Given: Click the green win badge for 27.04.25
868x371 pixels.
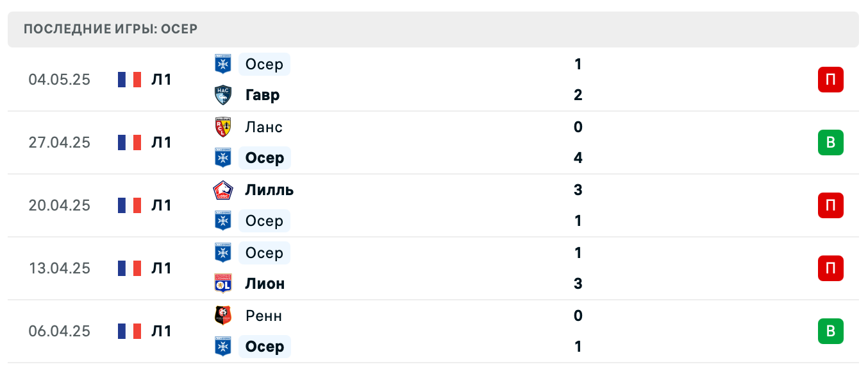Looking at the screenshot, I should pos(830,142).
